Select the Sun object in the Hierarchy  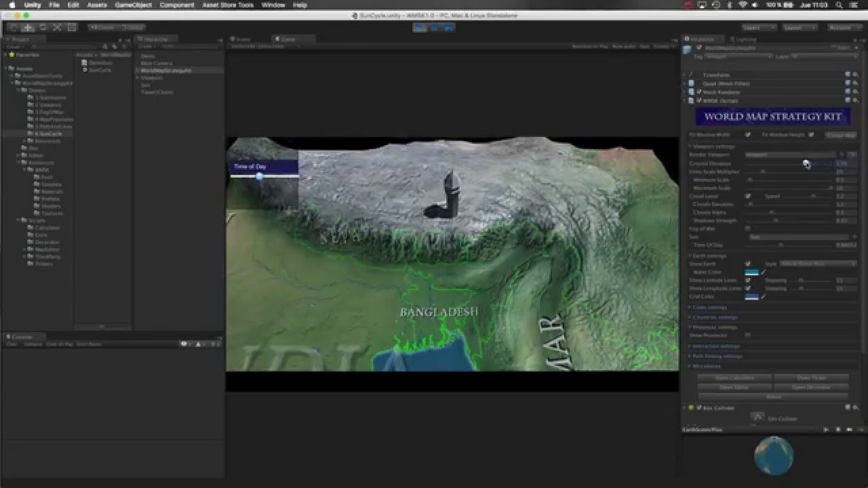pyautogui.click(x=146, y=84)
